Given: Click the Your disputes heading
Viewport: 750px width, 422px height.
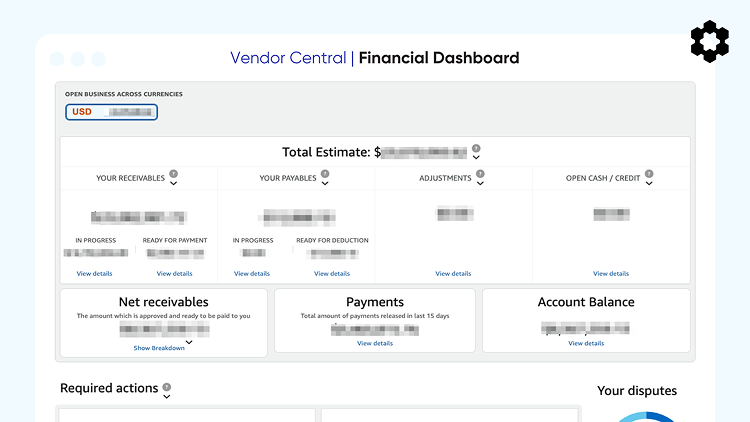Looking at the screenshot, I should coord(637,391).
